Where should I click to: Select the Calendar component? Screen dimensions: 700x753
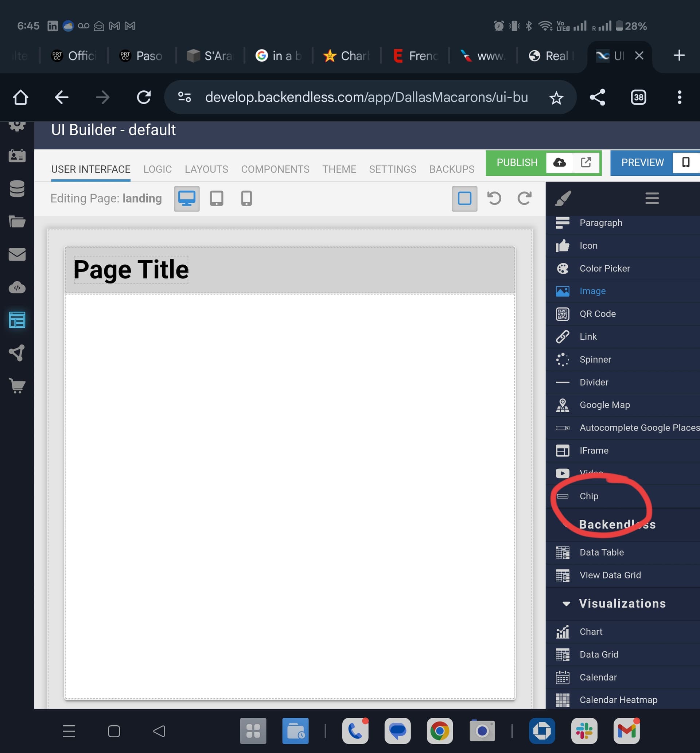click(x=623, y=677)
